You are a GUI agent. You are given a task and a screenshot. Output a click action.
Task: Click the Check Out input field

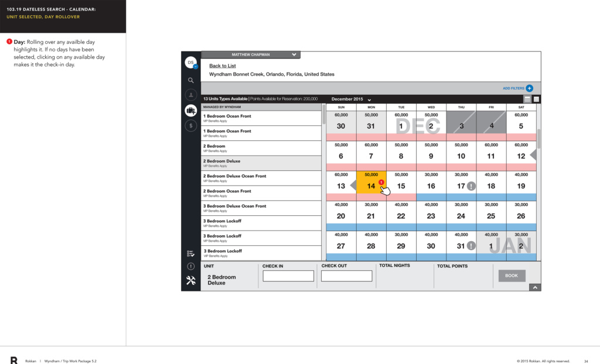tap(346, 276)
